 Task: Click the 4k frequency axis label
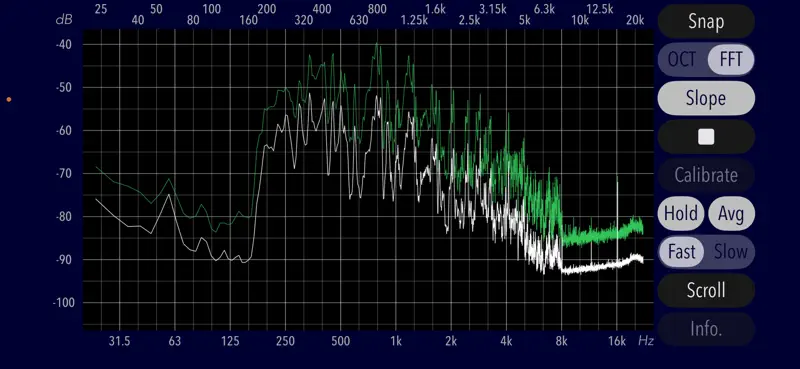click(506, 341)
